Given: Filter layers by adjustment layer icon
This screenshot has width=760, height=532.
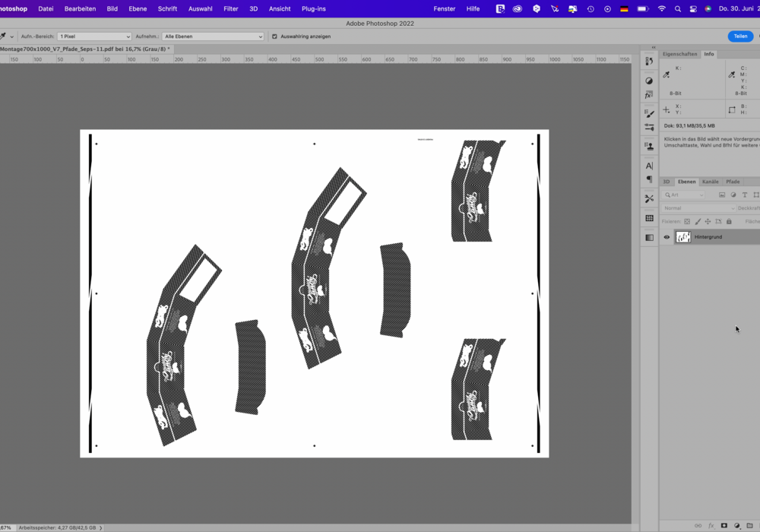Looking at the screenshot, I should (733, 195).
